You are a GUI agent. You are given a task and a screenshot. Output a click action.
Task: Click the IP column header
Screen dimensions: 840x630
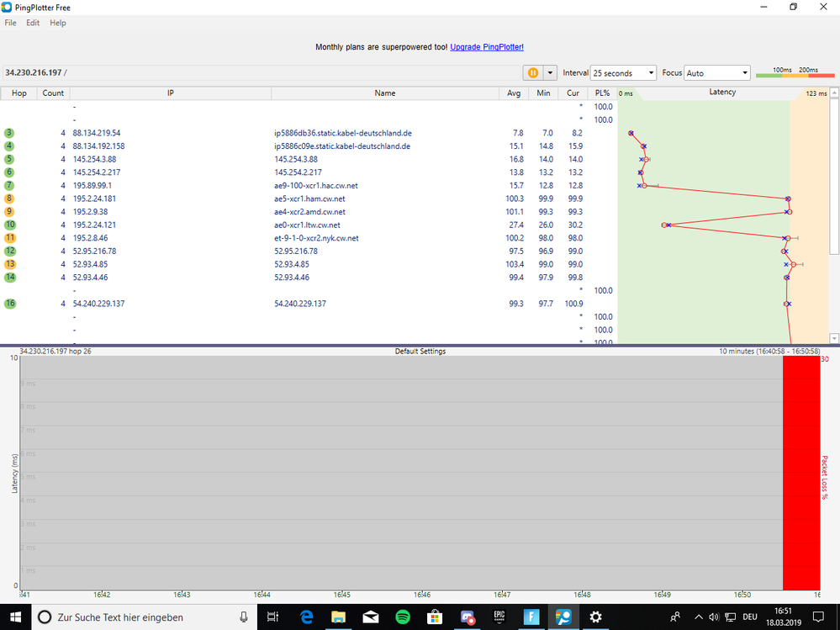[171, 93]
